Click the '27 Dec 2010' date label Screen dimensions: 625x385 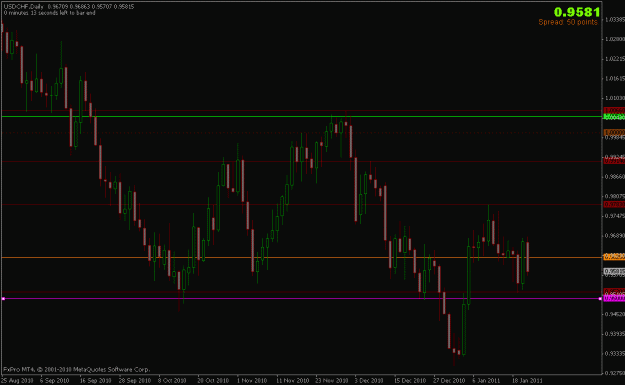point(449,381)
